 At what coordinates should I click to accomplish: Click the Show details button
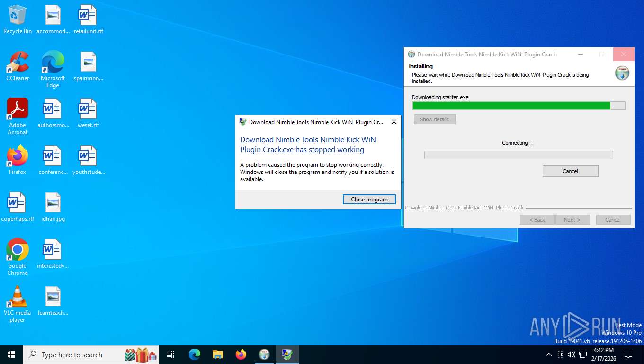(x=434, y=119)
